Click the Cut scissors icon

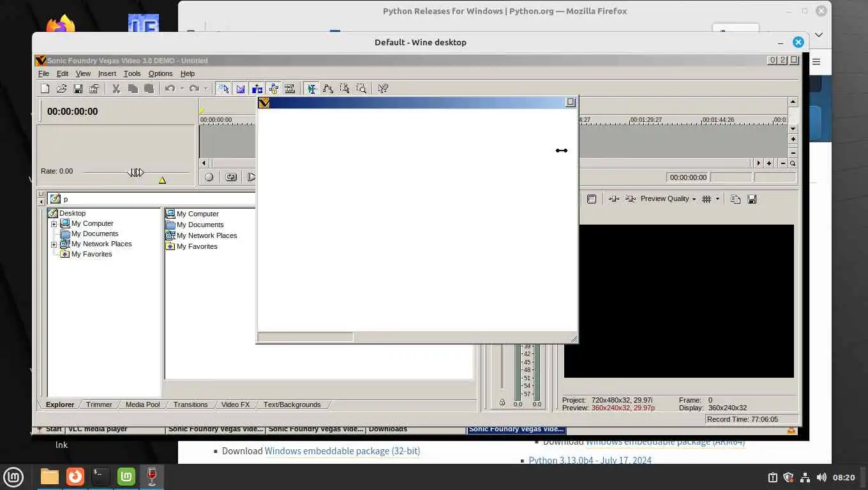tap(116, 89)
